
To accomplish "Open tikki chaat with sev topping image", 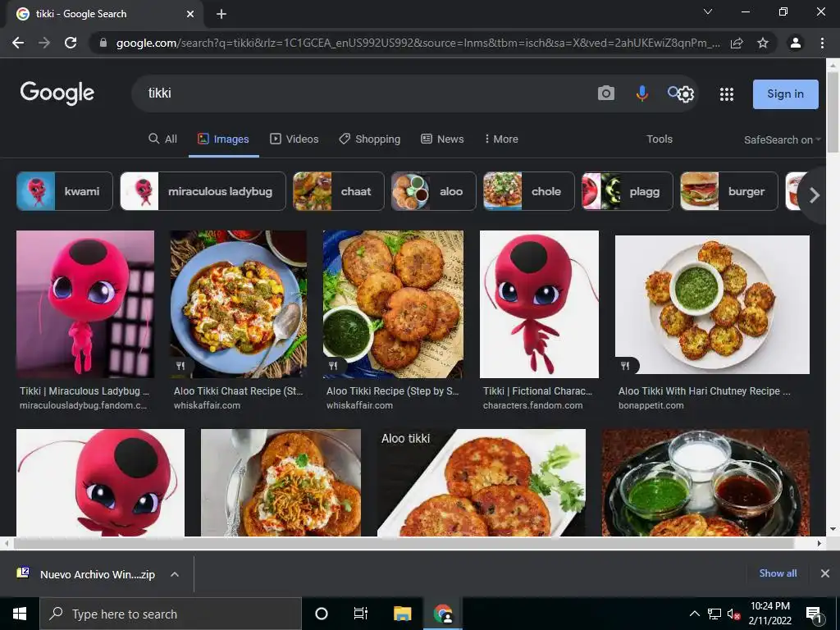I will pos(281,482).
